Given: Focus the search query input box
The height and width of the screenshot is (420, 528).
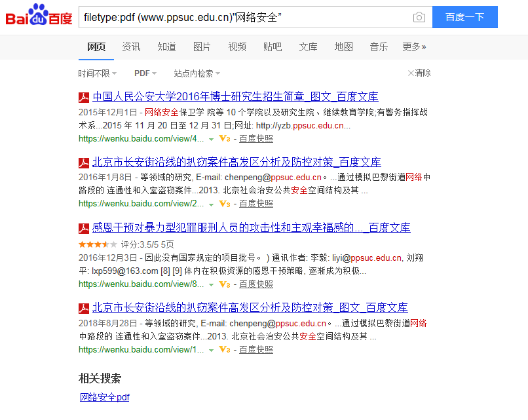Looking at the screenshot, I should click(244, 17).
